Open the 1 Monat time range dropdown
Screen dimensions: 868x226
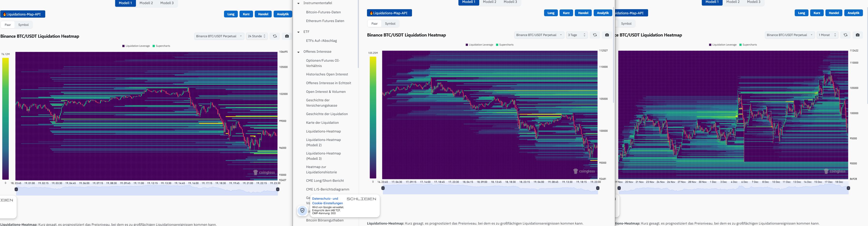click(828, 35)
